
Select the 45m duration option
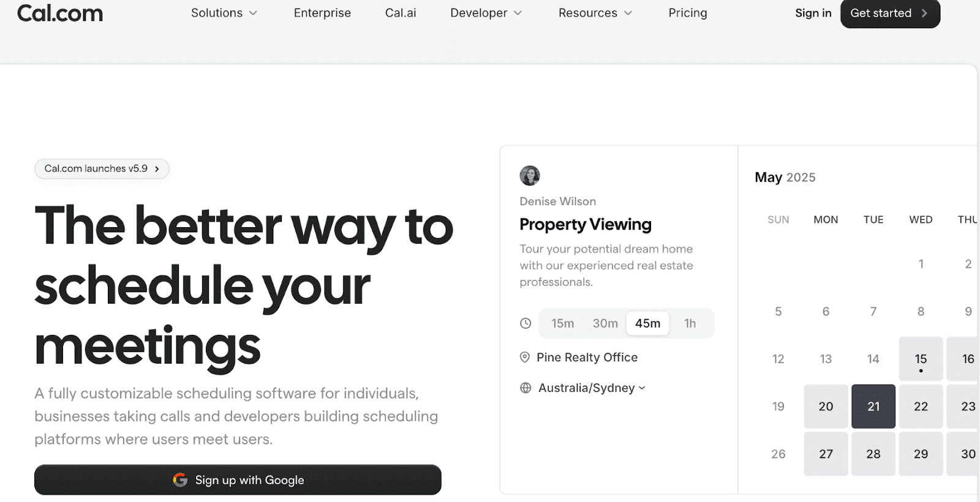coord(647,323)
